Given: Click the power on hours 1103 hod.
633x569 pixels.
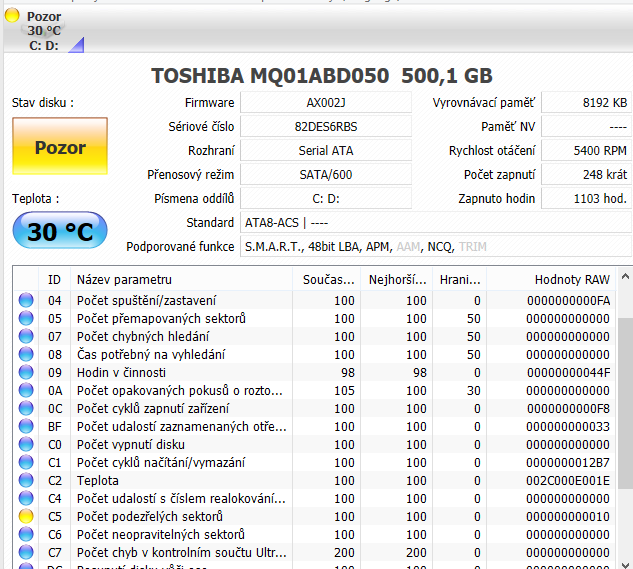Looking at the screenshot, I should coord(587,199).
